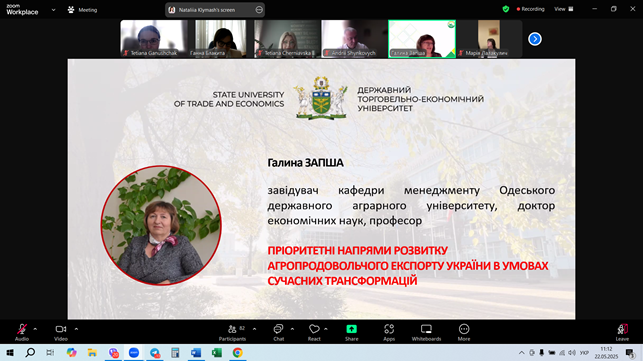Select Tetiana Ganushchak's video thumbnail
The height and width of the screenshot is (361, 643).
[x=154, y=39]
